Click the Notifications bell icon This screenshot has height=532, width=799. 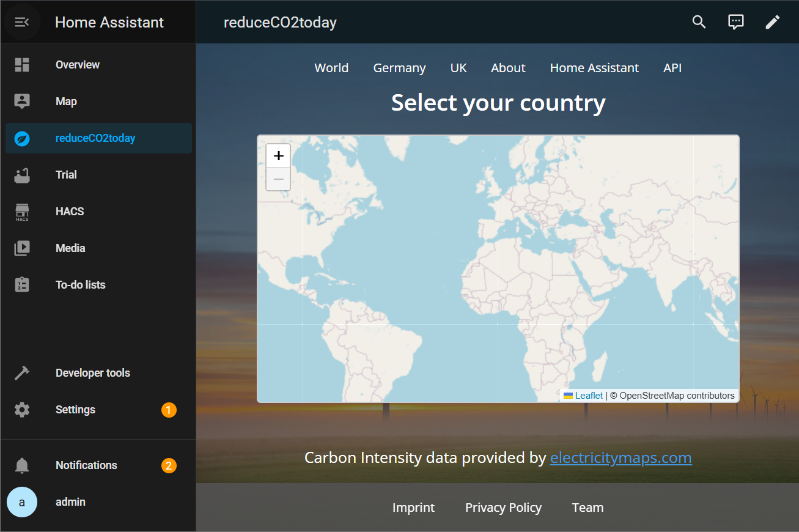click(x=22, y=465)
